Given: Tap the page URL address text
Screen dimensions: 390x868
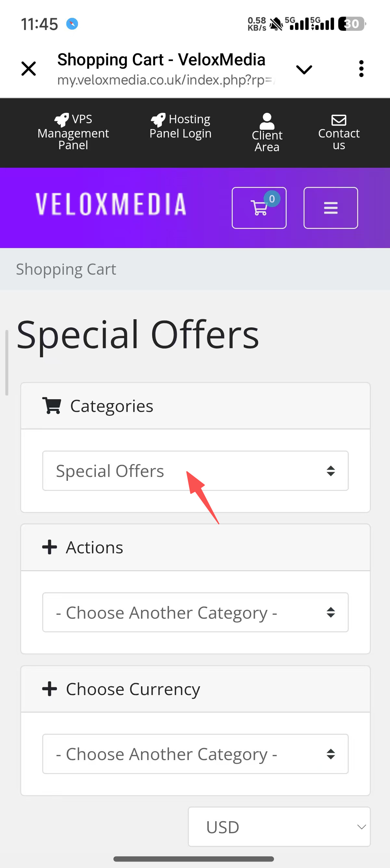Looking at the screenshot, I should coord(166,80).
